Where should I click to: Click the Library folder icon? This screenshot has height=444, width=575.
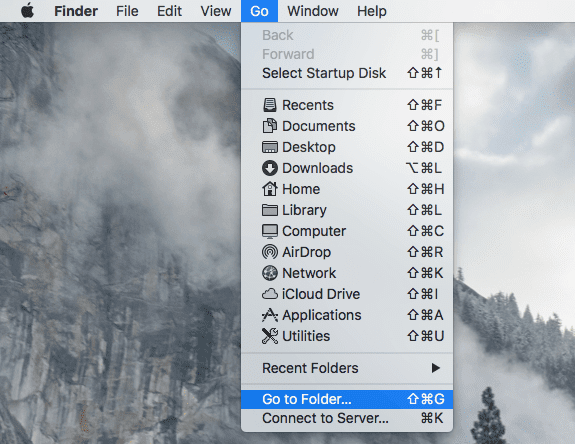[x=270, y=210]
